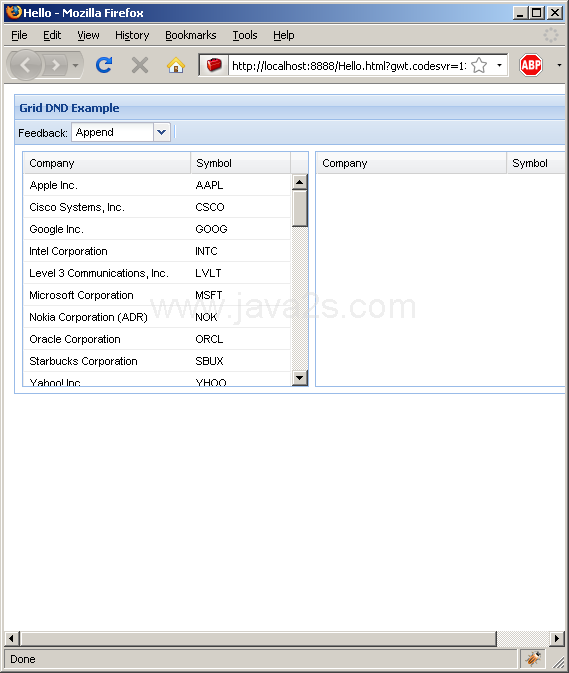Select the Oracle Corporation row
This screenshot has width=569, height=673.
click(x=157, y=339)
